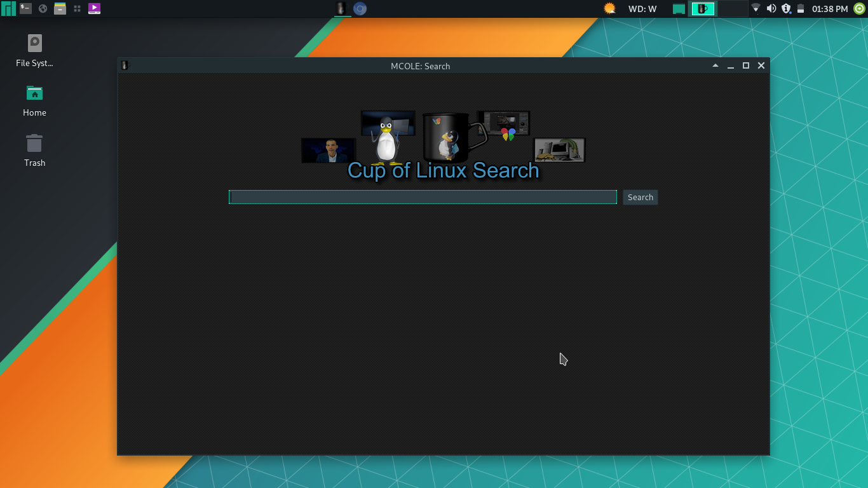Click the WD: W panel label

point(642,9)
